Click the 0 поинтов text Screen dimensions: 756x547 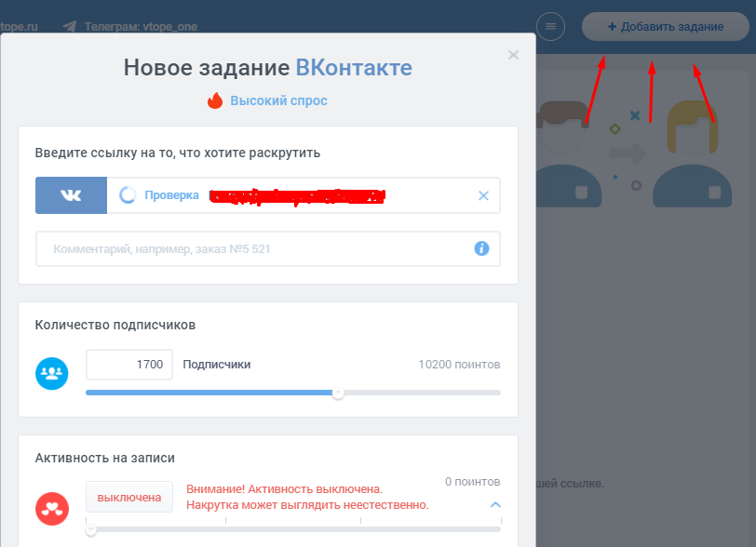pyautogui.click(x=473, y=482)
